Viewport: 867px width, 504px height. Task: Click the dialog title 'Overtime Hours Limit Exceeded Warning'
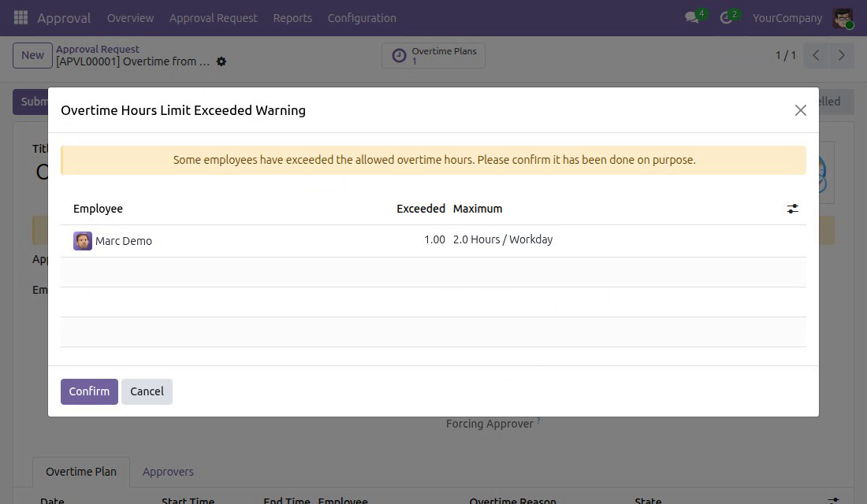point(183,110)
